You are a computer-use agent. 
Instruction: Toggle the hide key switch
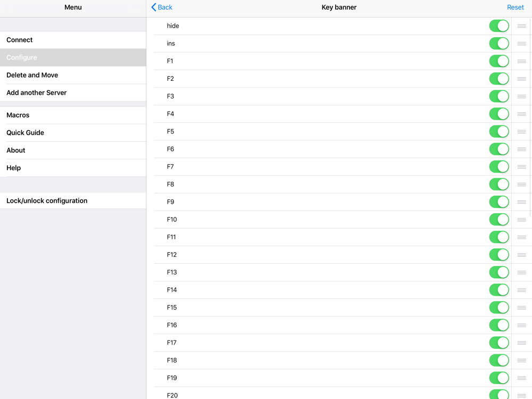[499, 26]
